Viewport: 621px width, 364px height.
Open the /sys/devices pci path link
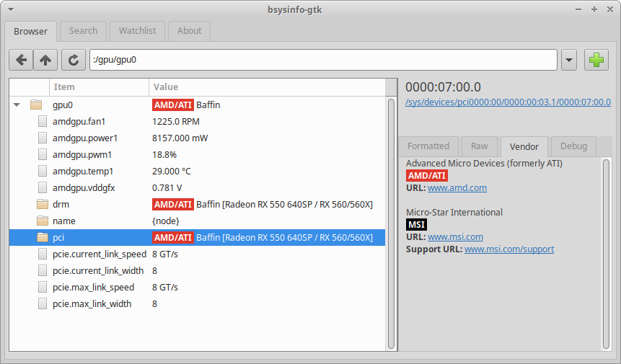[x=508, y=102]
